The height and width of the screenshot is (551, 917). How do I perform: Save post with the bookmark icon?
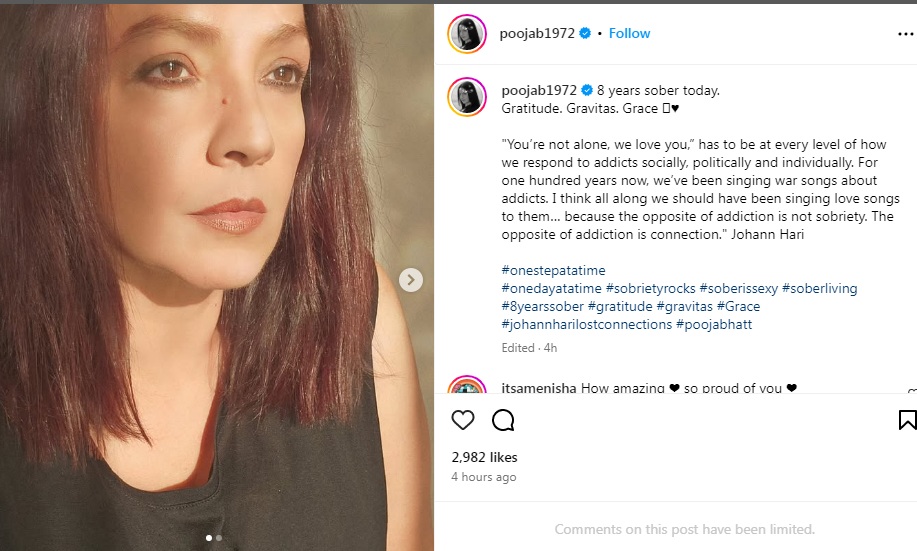point(907,420)
